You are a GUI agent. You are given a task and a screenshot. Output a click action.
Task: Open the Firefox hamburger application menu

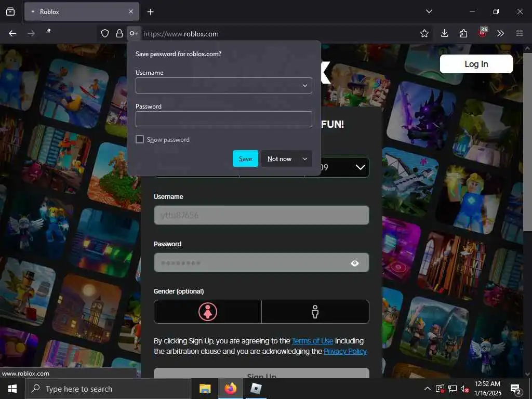pyautogui.click(x=520, y=33)
